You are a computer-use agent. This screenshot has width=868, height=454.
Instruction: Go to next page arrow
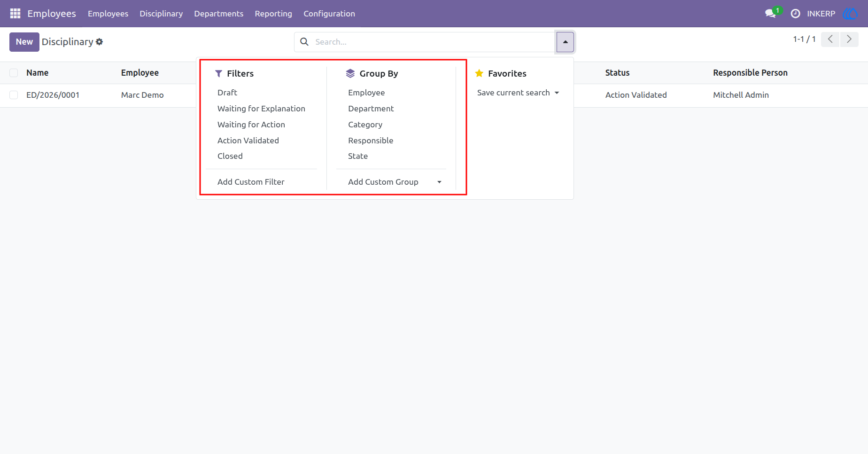click(x=849, y=39)
